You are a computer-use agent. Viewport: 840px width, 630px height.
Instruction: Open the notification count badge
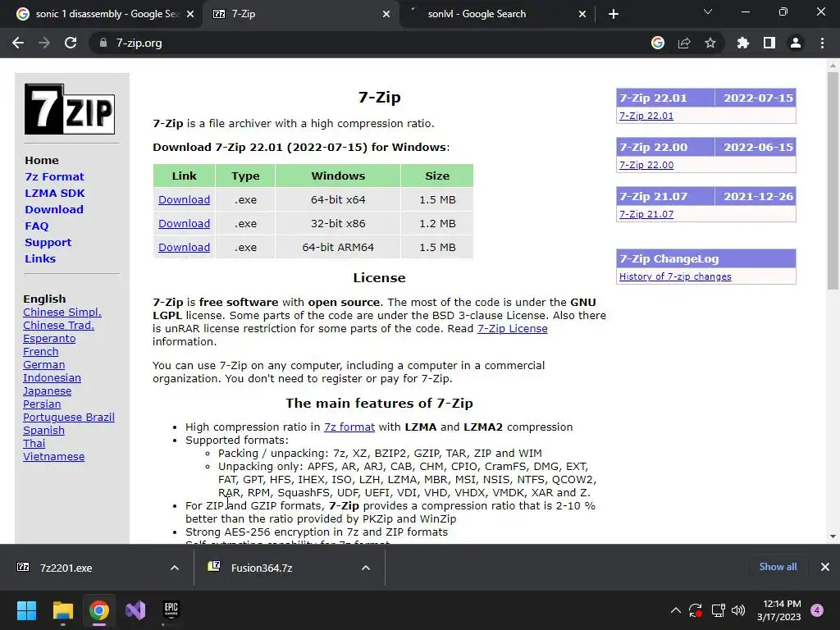pyautogui.click(x=817, y=610)
